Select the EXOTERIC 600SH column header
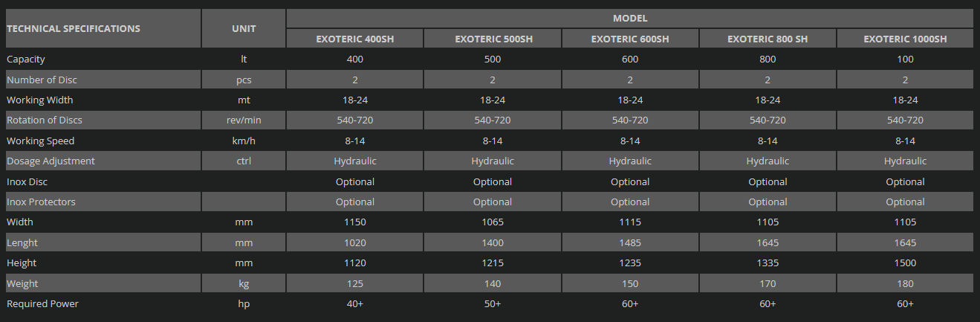Image resolution: width=980 pixels, height=322 pixels. 630,39
